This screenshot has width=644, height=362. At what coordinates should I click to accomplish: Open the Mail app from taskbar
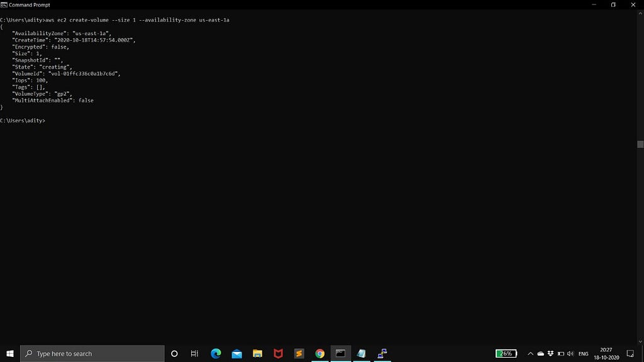(x=236, y=353)
